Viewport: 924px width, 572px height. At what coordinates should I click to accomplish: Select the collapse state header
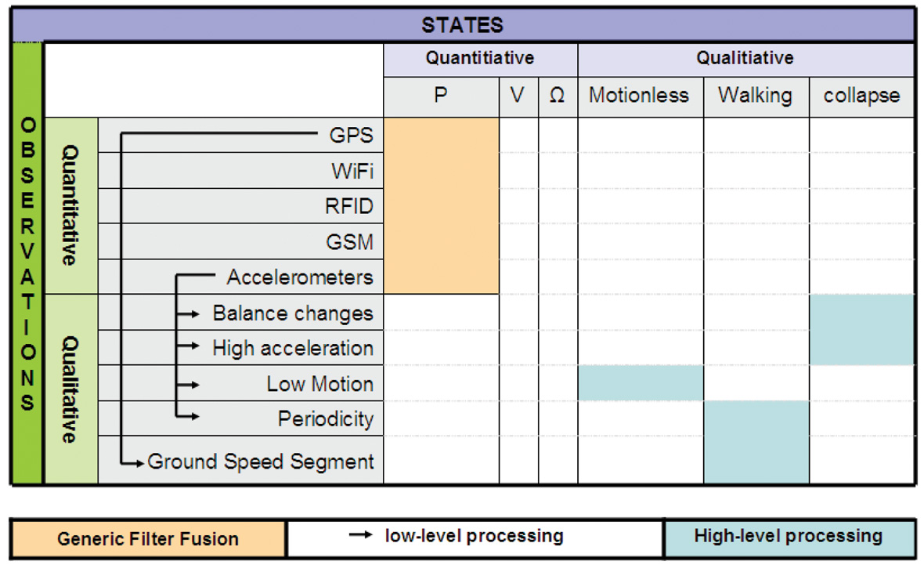861,97
